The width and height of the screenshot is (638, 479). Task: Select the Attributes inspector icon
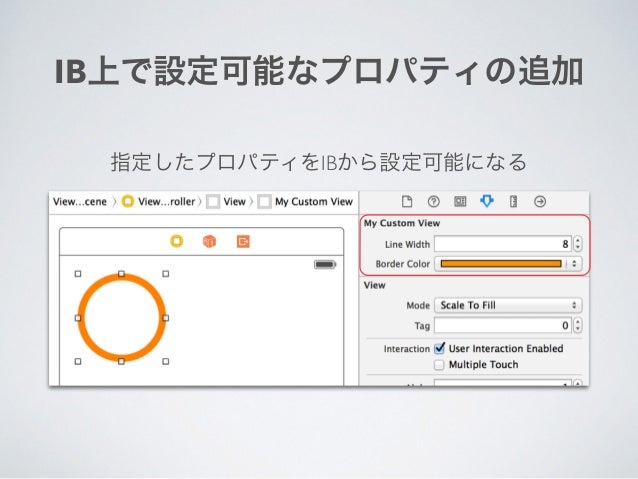click(x=487, y=201)
